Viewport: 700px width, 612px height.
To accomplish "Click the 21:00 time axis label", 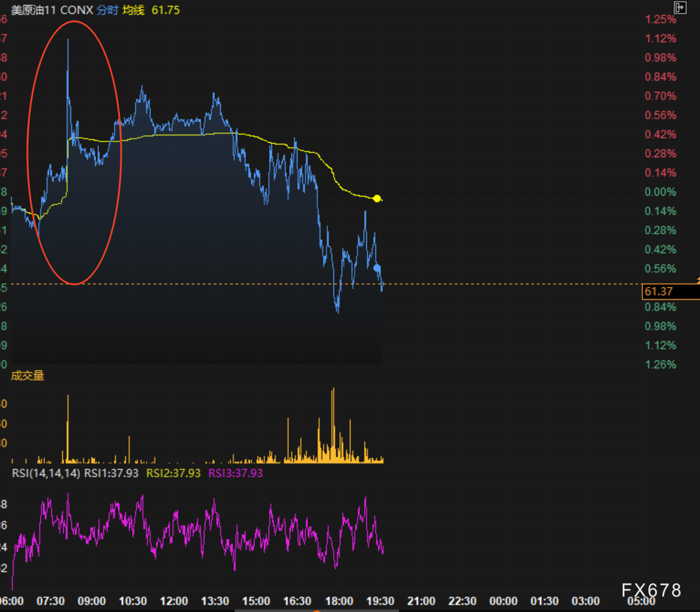I will (422, 601).
